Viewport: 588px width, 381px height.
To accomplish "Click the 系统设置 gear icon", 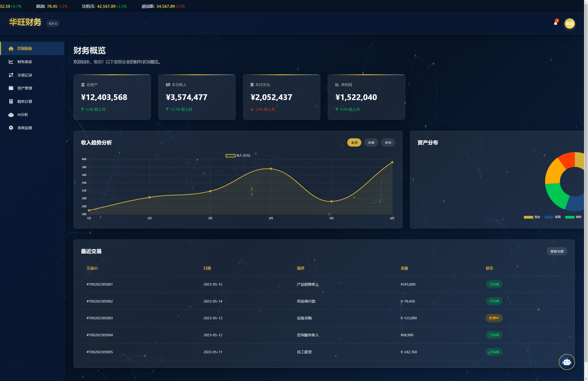I will (11, 128).
